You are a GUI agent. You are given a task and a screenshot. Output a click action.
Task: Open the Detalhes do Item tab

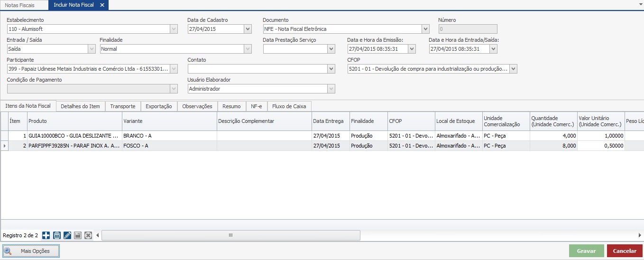[x=80, y=106]
